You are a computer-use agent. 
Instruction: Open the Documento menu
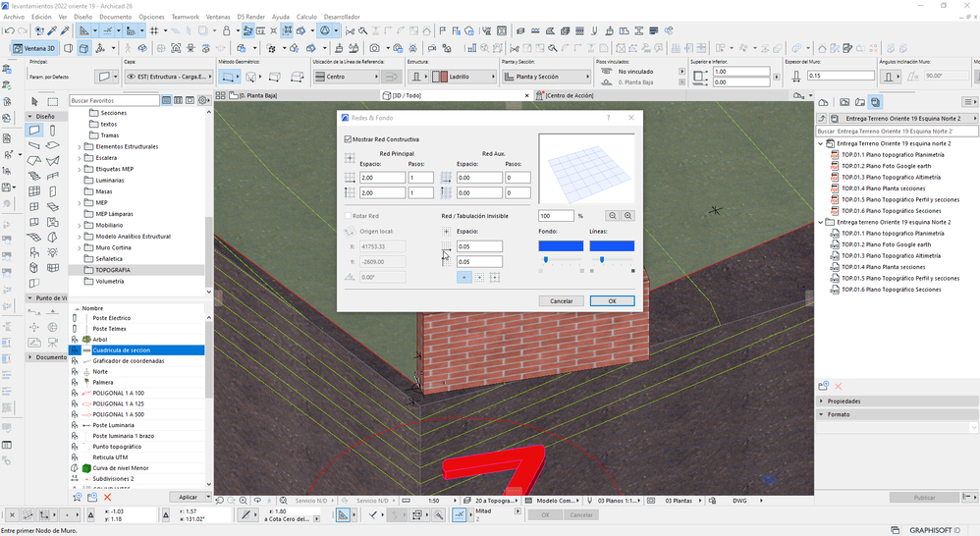[115, 17]
